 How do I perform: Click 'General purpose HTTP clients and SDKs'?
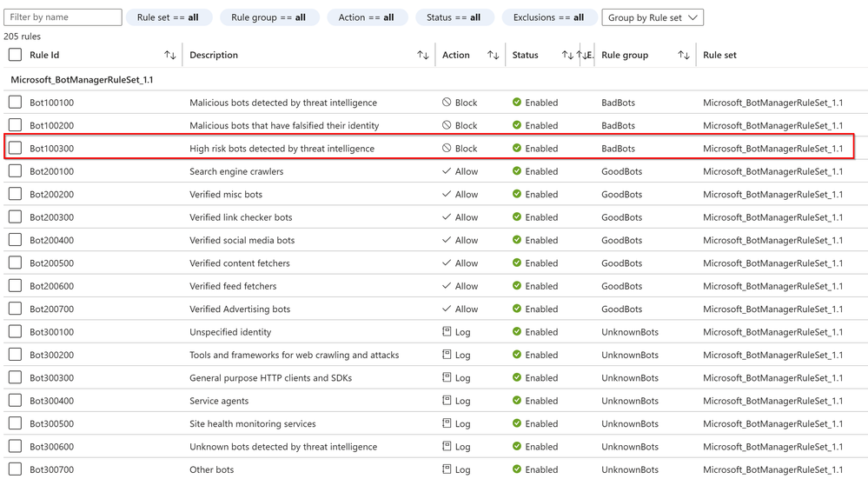(x=271, y=377)
